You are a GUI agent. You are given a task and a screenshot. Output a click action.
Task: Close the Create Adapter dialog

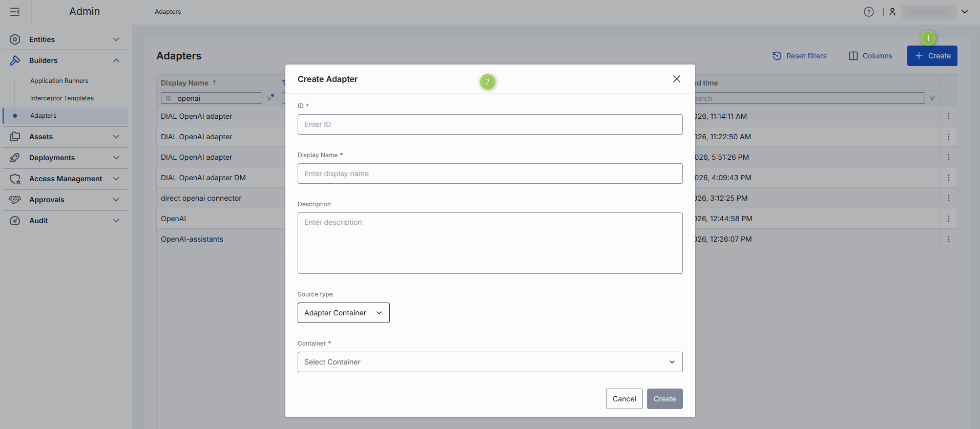676,79
